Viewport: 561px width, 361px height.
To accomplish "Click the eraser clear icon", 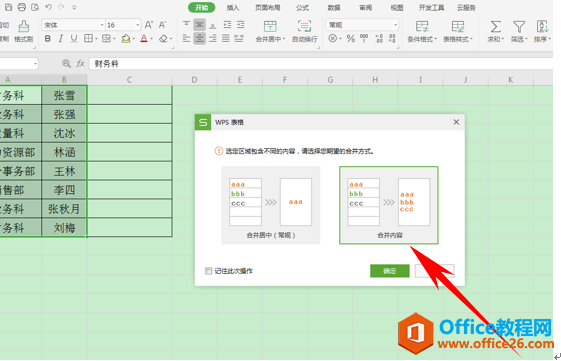I will pos(163,39).
